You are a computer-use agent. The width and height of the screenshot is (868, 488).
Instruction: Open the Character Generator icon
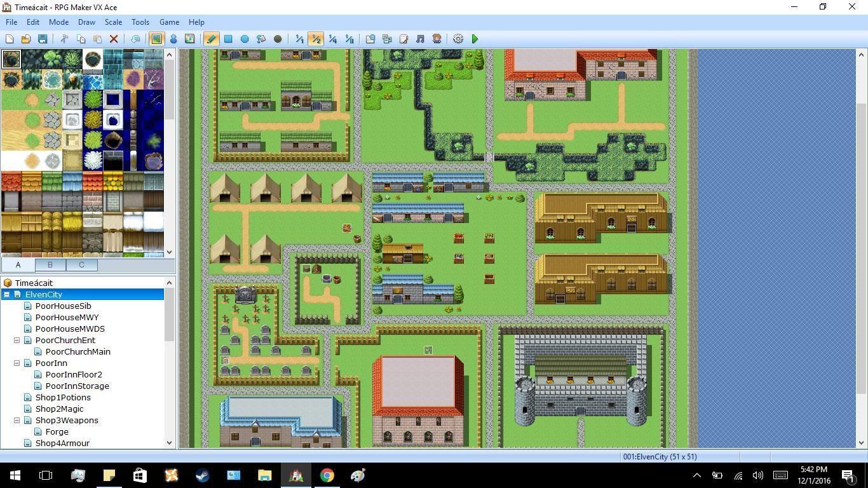(x=437, y=39)
